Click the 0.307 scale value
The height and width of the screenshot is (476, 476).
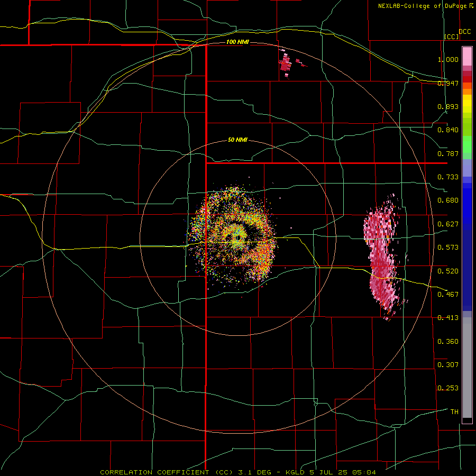click(x=448, y=365)
